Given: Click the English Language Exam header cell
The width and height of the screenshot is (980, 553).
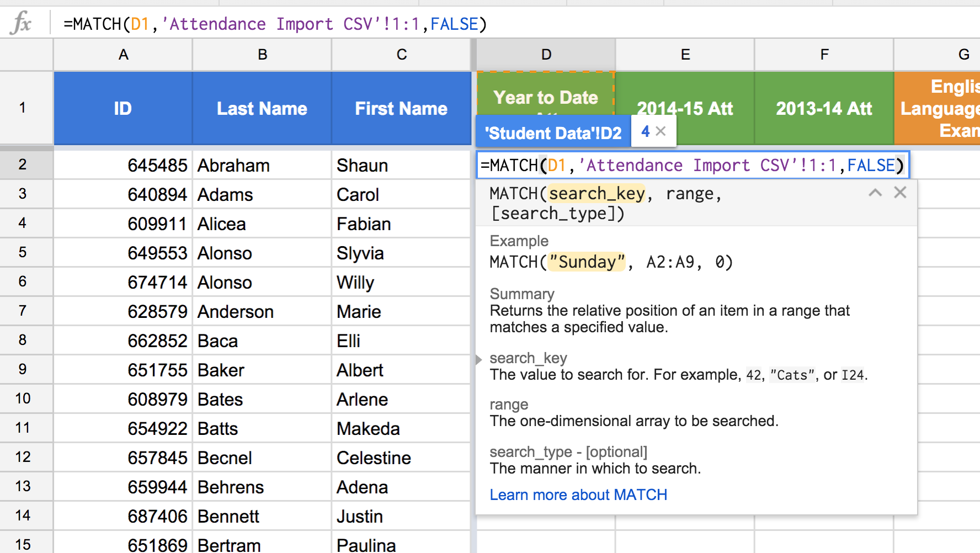Looking at the screenshot, I should tap(937, 108).
